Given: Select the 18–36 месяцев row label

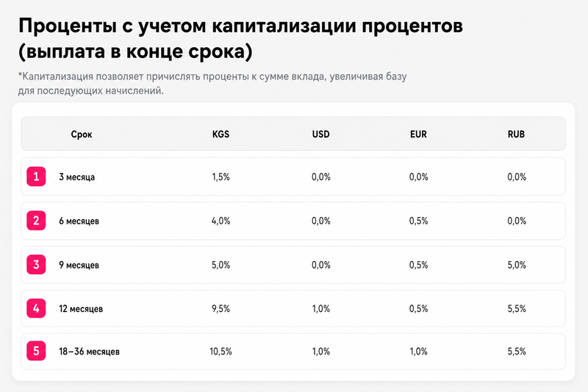Looking at the screenshot, I should pyautogui.click(x=89, y=352).
